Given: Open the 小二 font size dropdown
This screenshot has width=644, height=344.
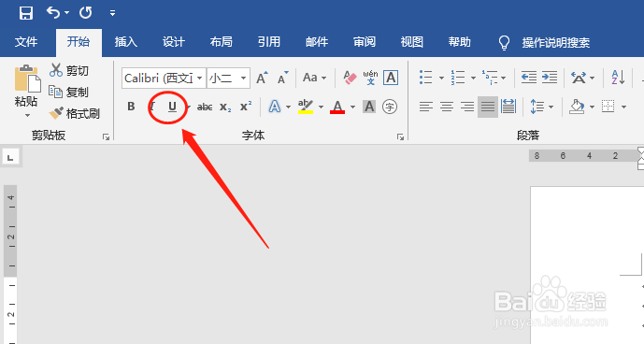Looking at the screenshot, I should point(244,78).
